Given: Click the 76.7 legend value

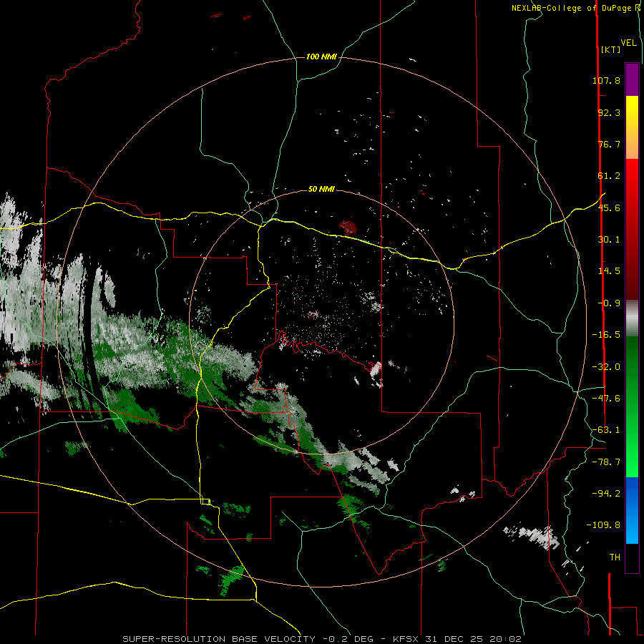Looking at the screenshot, I should (x=609, y=144).
